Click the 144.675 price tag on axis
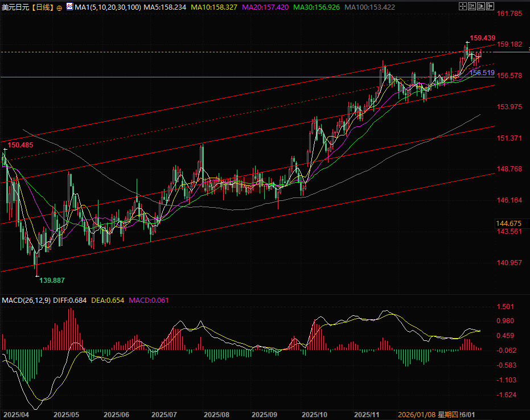 509,223
